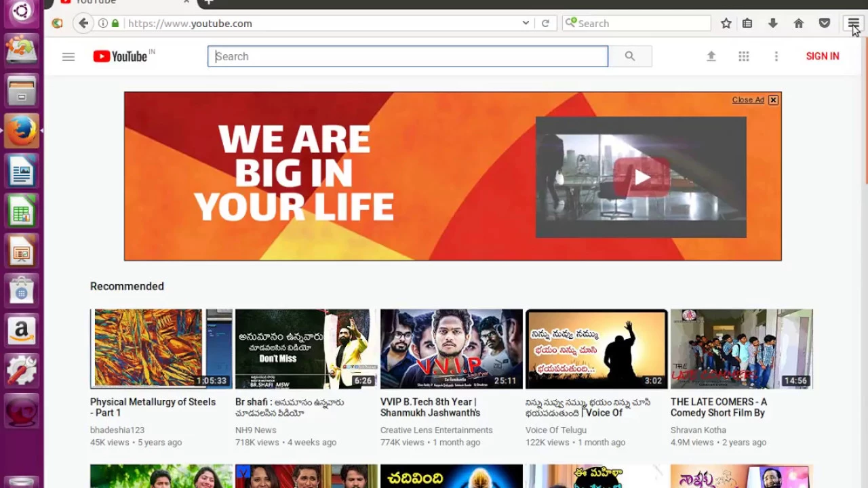This screenshot has height=488, width=868.
Task: Click THE LATE COMERS - A Comedy Short Film title
Action: point(719,407)
